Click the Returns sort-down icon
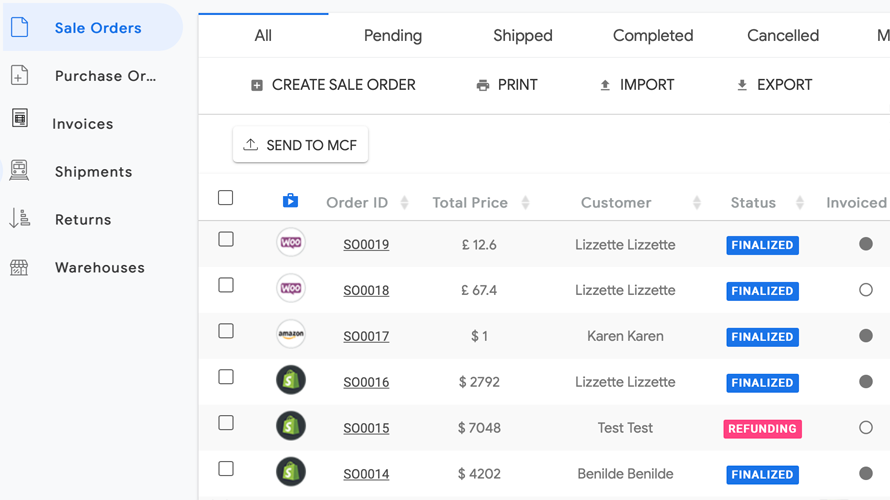The width and height of the screenshot is (890, 500). (x=20, y=218)
